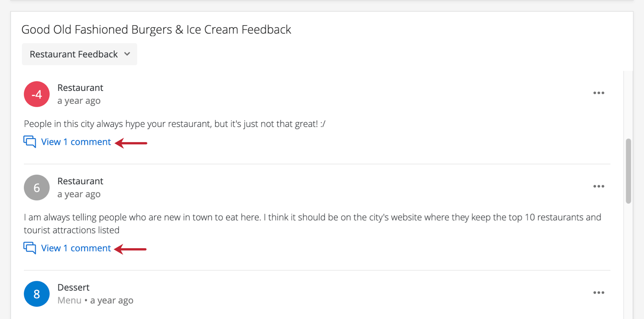
Task: Click the Menu label under Dessert
Action: click(69, 300)
